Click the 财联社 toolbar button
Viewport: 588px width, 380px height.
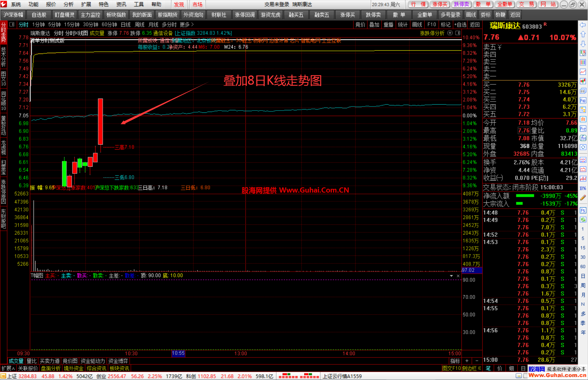tap(219, 15)
